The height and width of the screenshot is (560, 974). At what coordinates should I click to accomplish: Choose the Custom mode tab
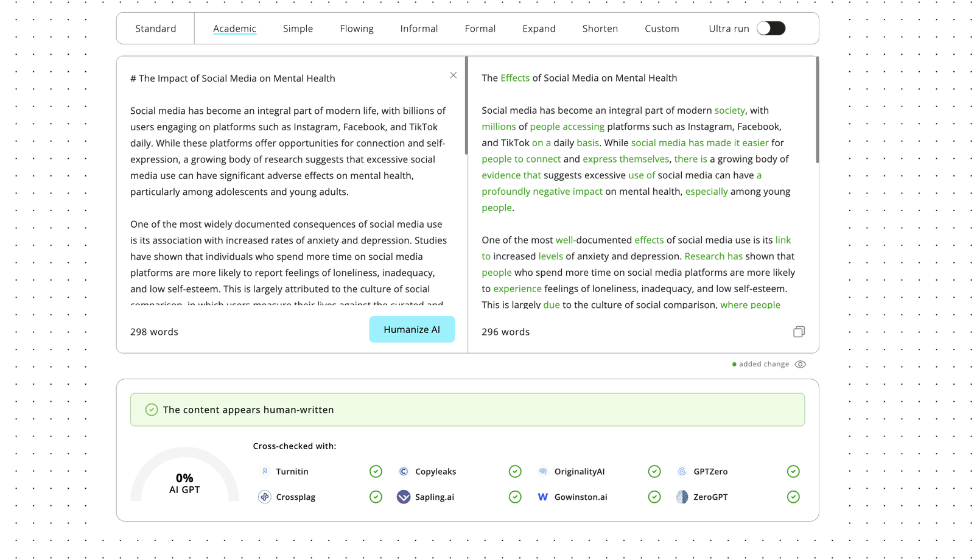pos(662,29)
